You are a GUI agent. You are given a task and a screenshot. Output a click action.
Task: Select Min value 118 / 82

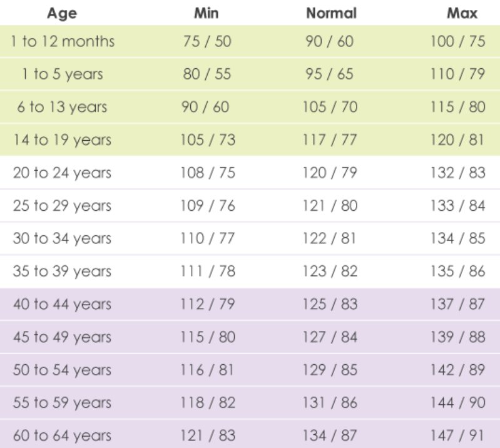pos(208,402)
